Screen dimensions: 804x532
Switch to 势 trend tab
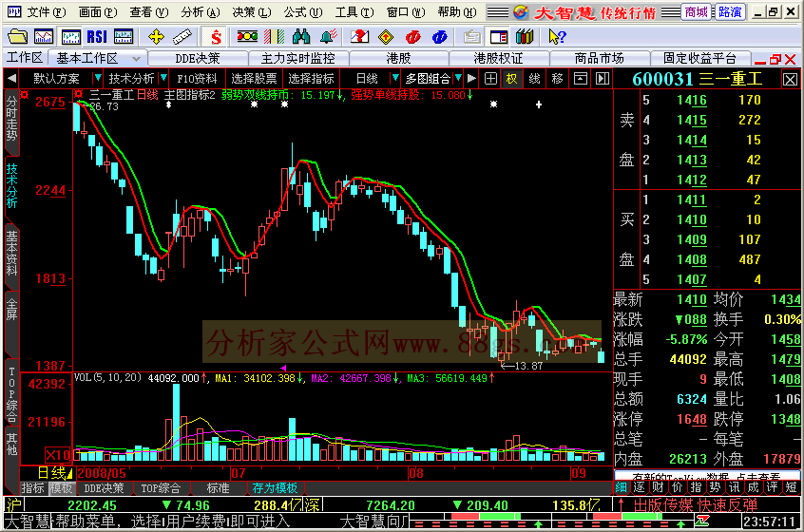pyautogui.click(x=716, y=487)
